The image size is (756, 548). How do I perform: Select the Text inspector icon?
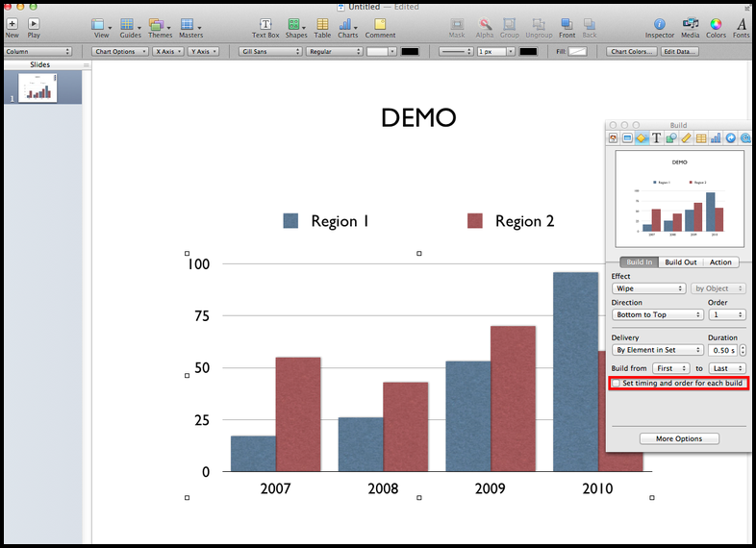[657, 138]
